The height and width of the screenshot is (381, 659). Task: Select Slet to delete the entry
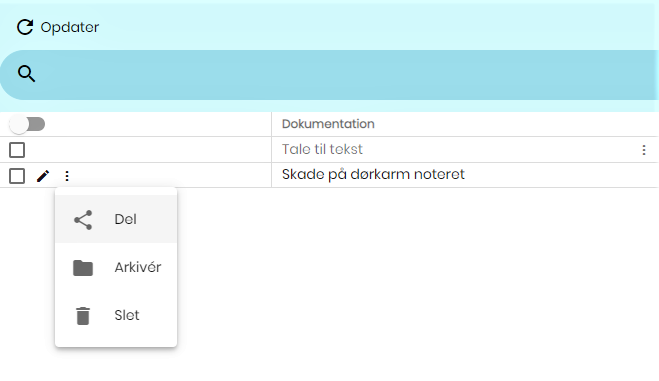tap(116, 315)
